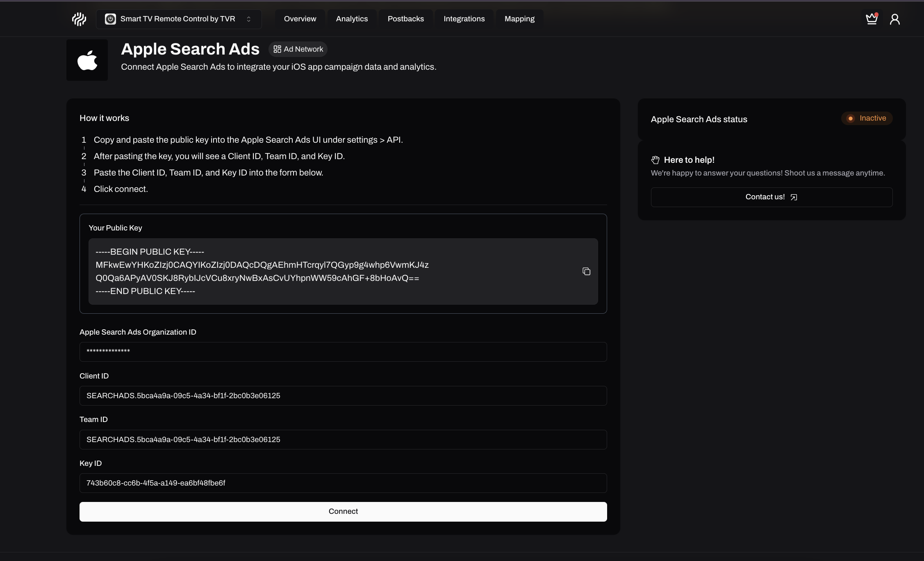Go to the Overview tab
924x561 pixels.
(x=300, y=19)
